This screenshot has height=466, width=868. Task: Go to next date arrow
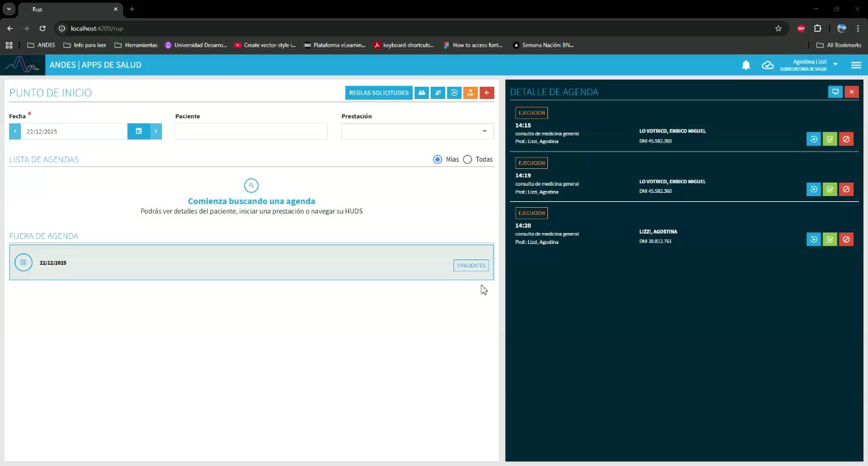click(156, 131)
